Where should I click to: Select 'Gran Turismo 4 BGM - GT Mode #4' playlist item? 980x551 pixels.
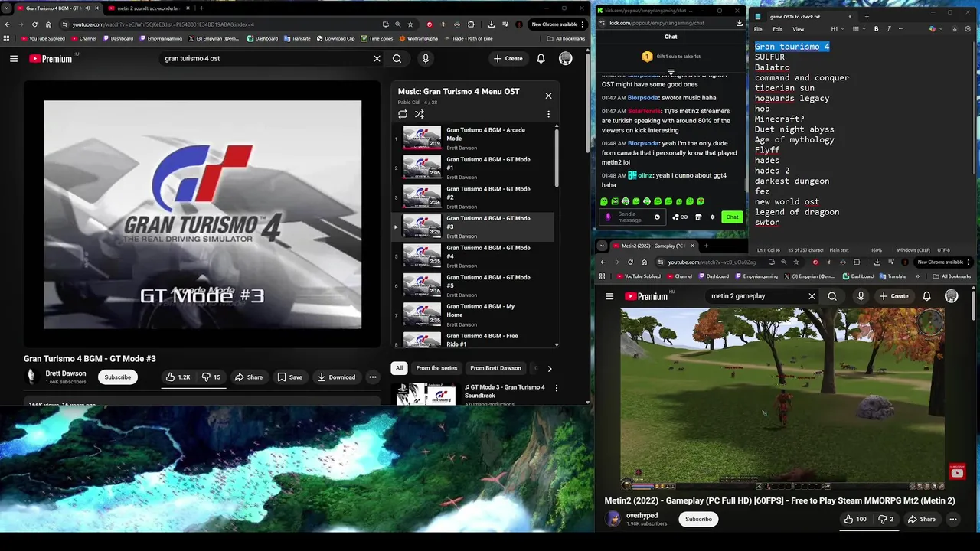point(472,256)
